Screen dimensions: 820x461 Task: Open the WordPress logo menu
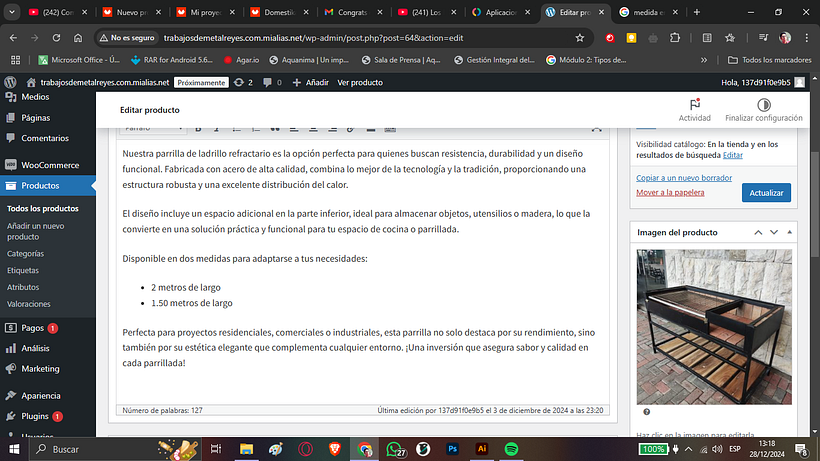click(10, 82)
